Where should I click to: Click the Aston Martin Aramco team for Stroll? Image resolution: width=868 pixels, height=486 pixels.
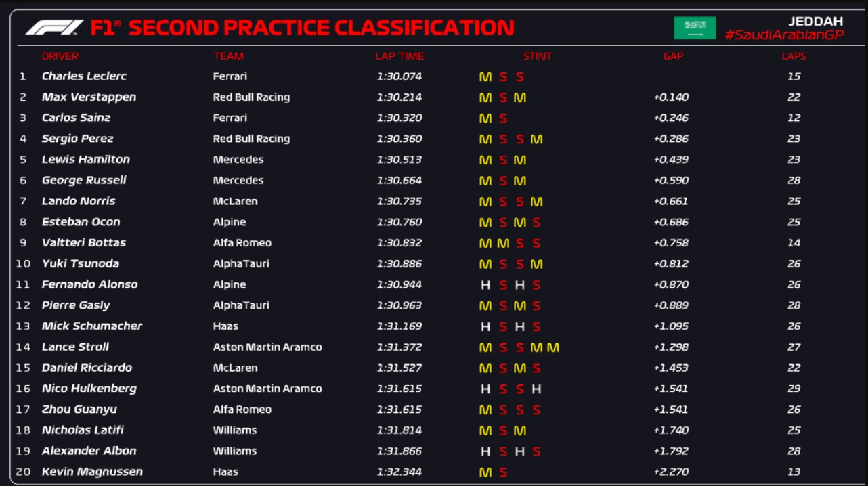pos(267,347)
